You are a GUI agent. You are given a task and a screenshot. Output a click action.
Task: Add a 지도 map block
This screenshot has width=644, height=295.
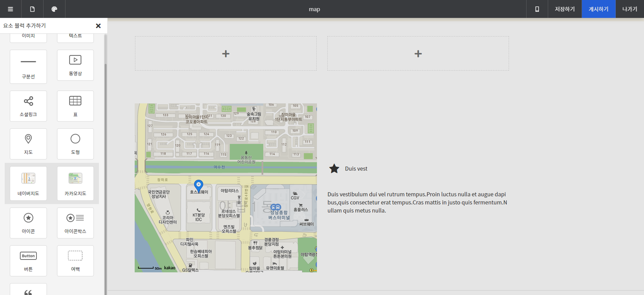(28, 144)
